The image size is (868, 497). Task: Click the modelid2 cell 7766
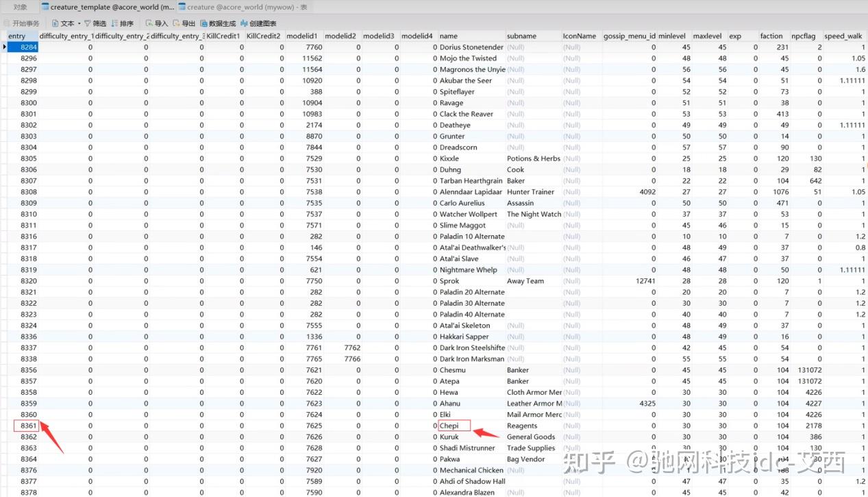pyautogui.click(x=352, y=359)
